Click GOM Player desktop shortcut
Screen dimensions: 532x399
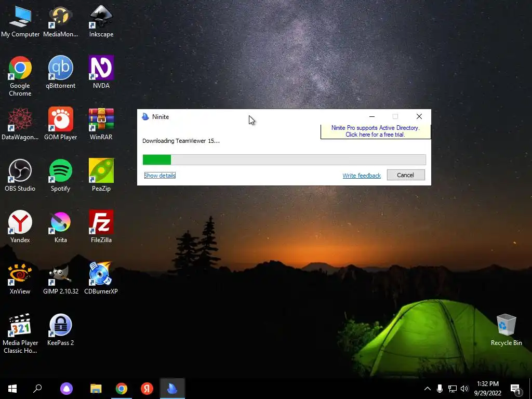coord(60,124)
